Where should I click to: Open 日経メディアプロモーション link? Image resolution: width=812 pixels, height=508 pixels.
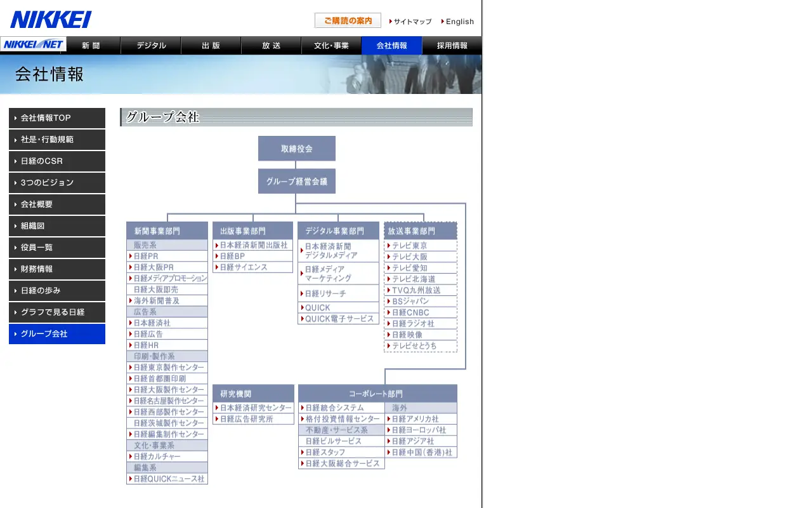tap(167, 278)
